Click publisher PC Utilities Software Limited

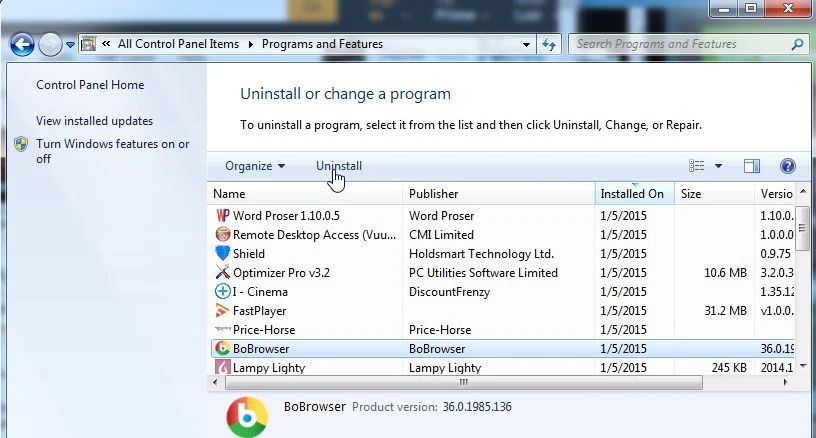click(483, 273)
